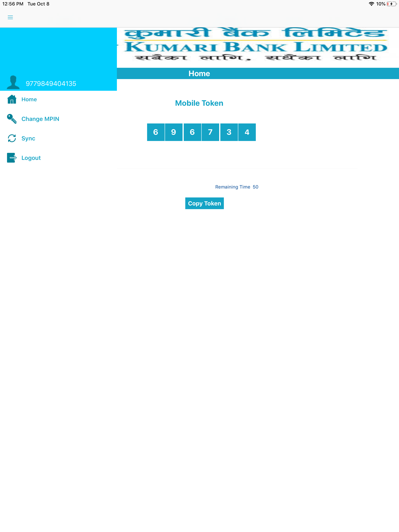399x532 pixels.
Task: Click the Logout arrow icon
Action: tap(11, 158)
